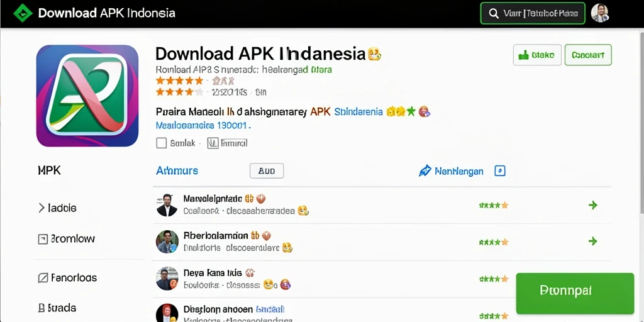Click the Aud button

(x=267, y=171)
